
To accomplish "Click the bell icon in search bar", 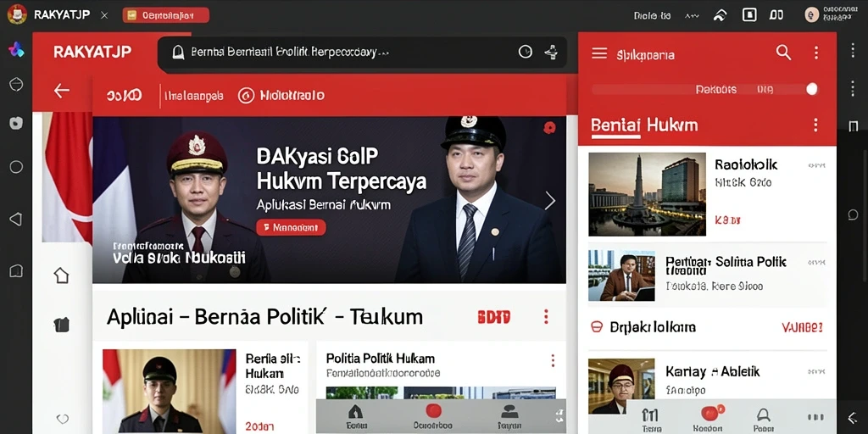I will coord(178,53).
